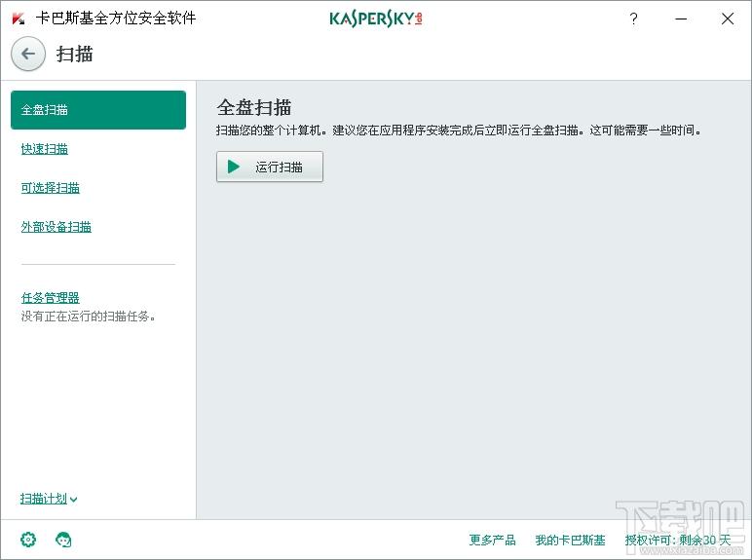Select the 全盘扫描 tab
This screenshot has width=752, height=560.
pyautogui.click(x=98, y=110)
